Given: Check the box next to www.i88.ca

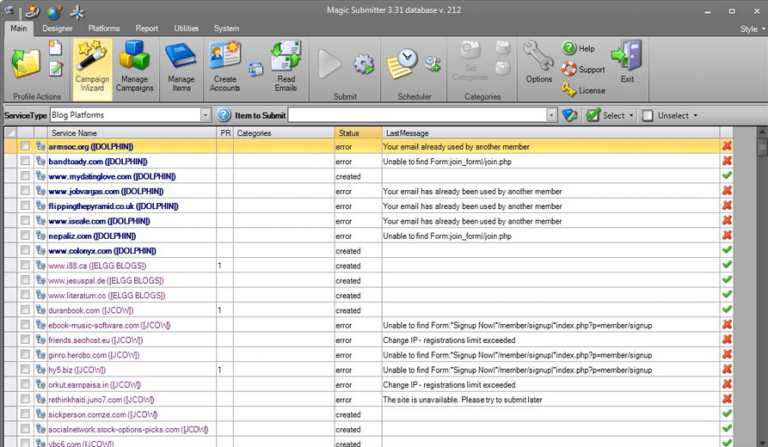Looking at the screenshot, I should click(x=25, y=266).
